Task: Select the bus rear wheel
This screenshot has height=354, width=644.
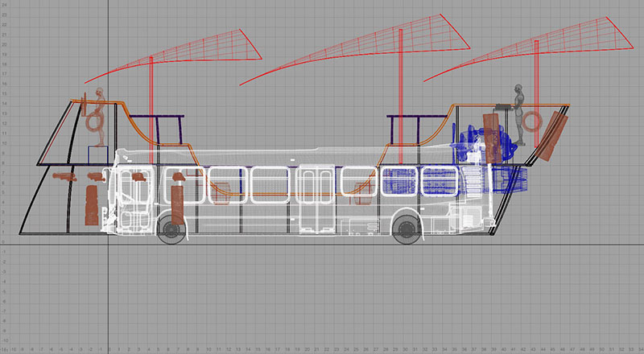Action: coord(407,229)
